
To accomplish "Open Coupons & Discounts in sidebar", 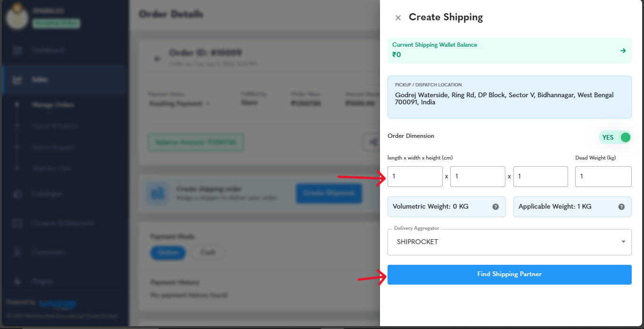I will [x=63, y=223].
